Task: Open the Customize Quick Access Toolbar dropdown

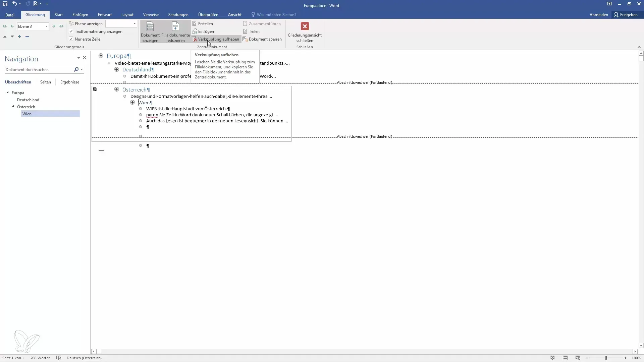Action: point(47,4)
